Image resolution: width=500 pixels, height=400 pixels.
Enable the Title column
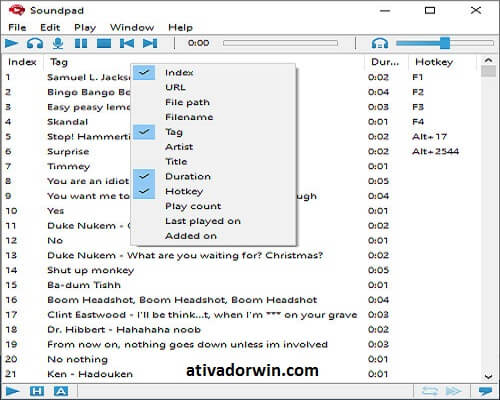pyautogui.click(x=213, y=161)
